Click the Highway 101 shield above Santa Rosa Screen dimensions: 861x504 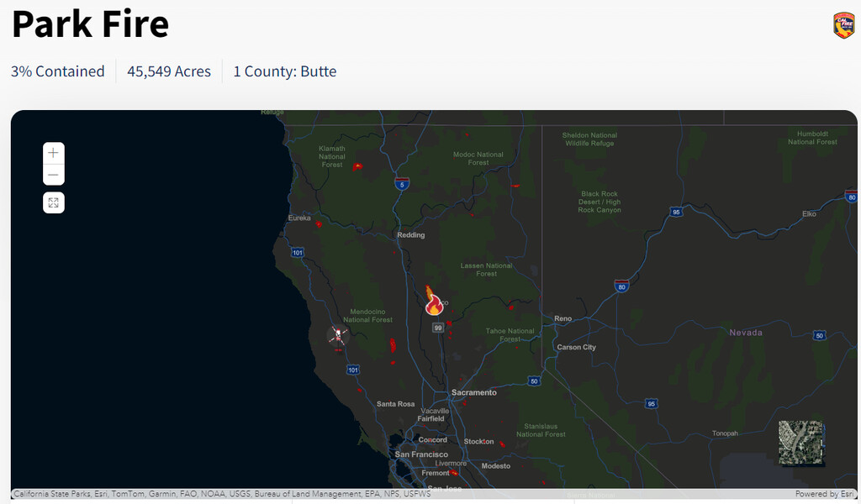click(x=353, y=370)
